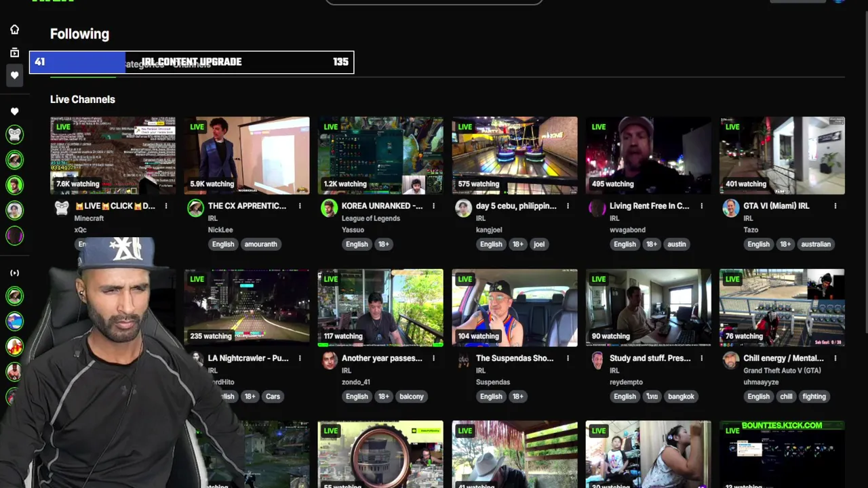The height and width of the screenshot is (488, 868).
Task: Select the 'joel' tag on kangjoel's card
Action: click(x=538, y=244)
